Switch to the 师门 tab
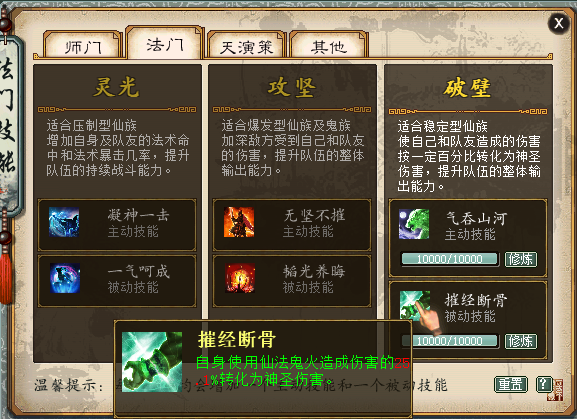 coord(83,46)
